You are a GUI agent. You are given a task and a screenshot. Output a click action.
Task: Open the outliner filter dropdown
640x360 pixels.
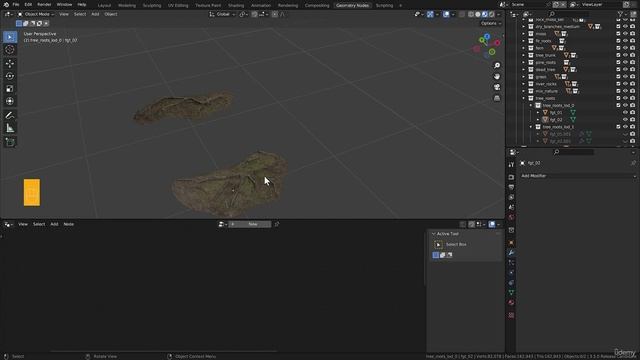coord(622,14)
